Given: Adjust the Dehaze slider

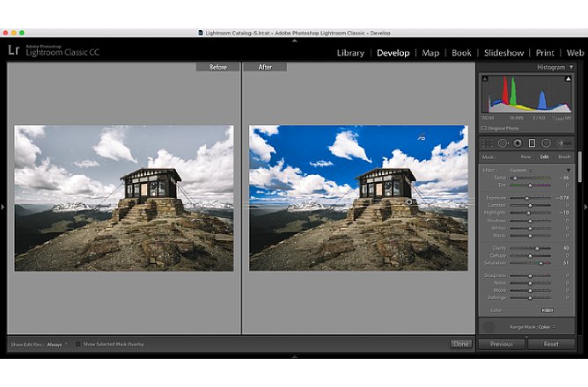Looking at the screenshot, I should (530, 255).
